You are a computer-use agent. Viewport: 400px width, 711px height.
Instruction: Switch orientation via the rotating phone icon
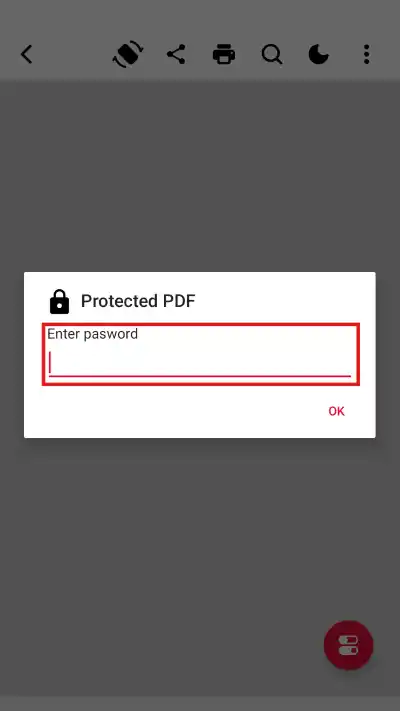pos(128,54)
